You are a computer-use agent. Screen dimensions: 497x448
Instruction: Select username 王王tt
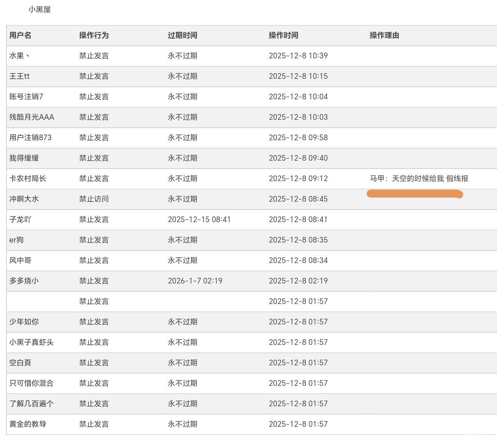tap(19, 76)
